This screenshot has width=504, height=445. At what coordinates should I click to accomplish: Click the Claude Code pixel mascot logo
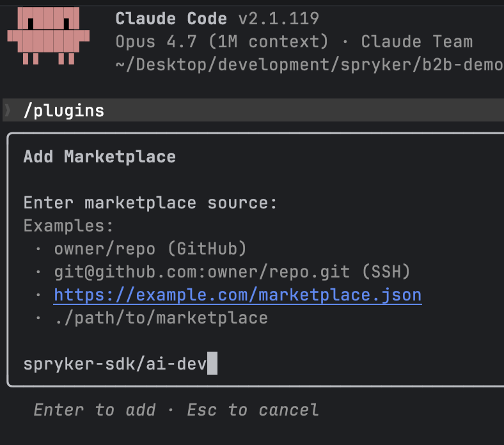(48, 36)
